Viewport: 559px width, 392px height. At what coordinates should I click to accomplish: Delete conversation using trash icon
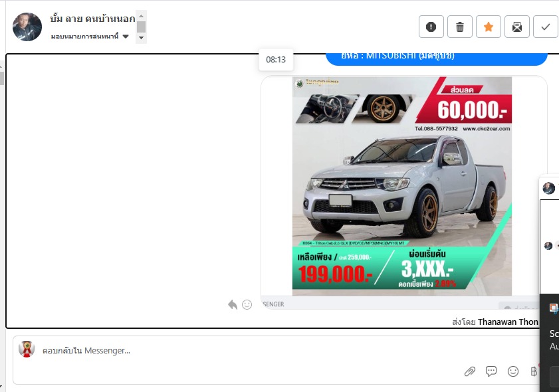tap(460, 27)
